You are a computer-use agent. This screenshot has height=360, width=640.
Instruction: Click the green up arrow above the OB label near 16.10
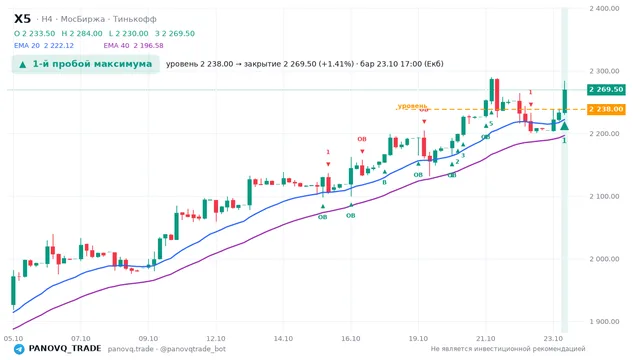pos(351,205)
